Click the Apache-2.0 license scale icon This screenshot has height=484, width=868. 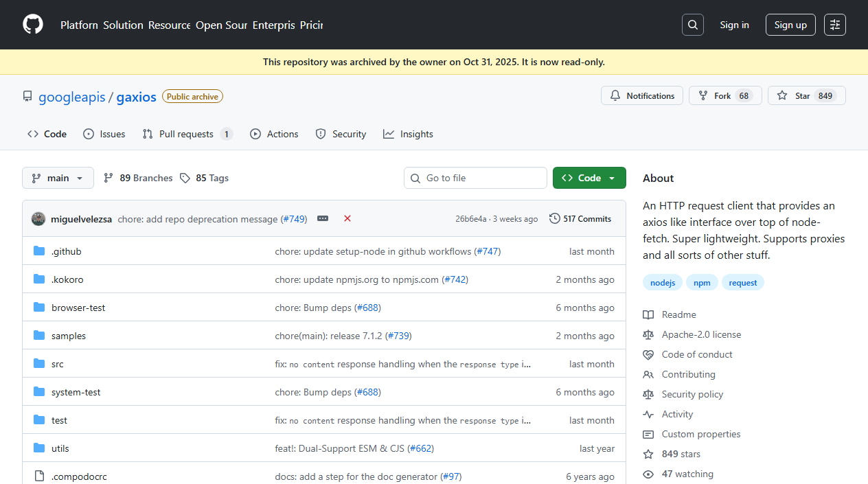(x=648, y=334)
